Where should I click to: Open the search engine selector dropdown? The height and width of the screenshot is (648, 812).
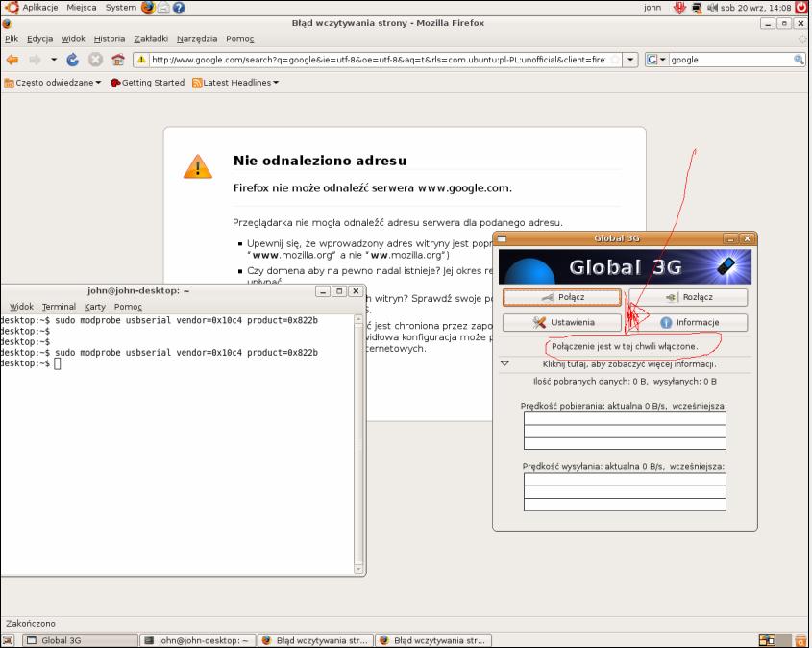point(656,60)
